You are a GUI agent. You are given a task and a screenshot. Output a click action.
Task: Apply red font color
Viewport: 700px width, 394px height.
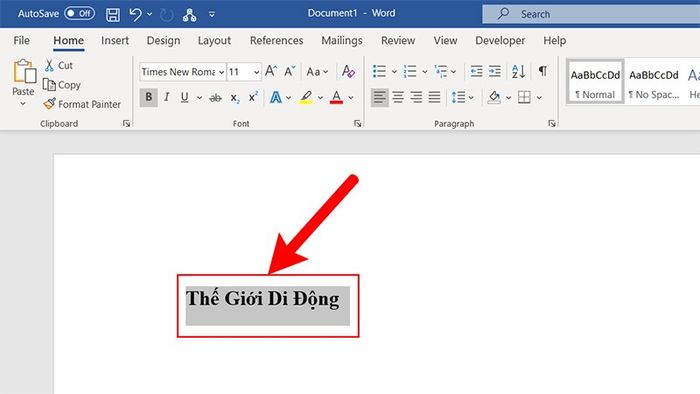tap(336, 98)
